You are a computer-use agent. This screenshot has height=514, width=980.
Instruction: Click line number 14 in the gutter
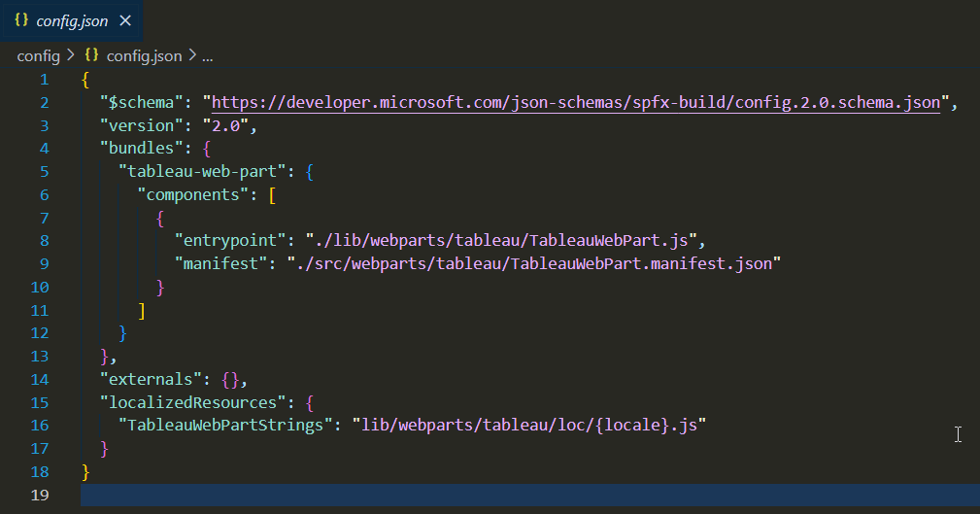click(x=40, y=379)
